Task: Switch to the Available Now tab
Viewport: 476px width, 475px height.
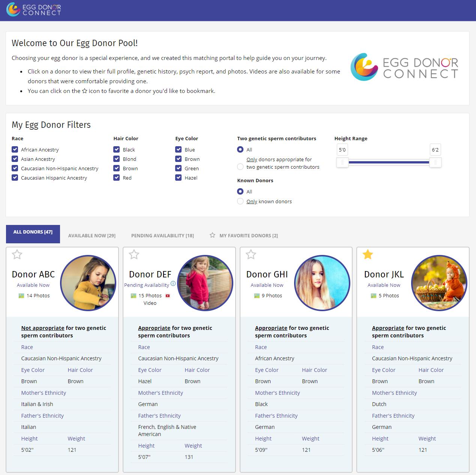Action: pyautogui.click(x=92, y=235)
